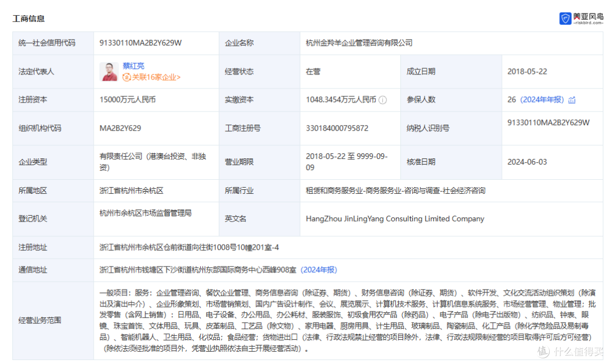Viewport: 609px width, 364px height.
Task: Click the 美亚风鸟 riskbird logo
Action: coord(581,18)
